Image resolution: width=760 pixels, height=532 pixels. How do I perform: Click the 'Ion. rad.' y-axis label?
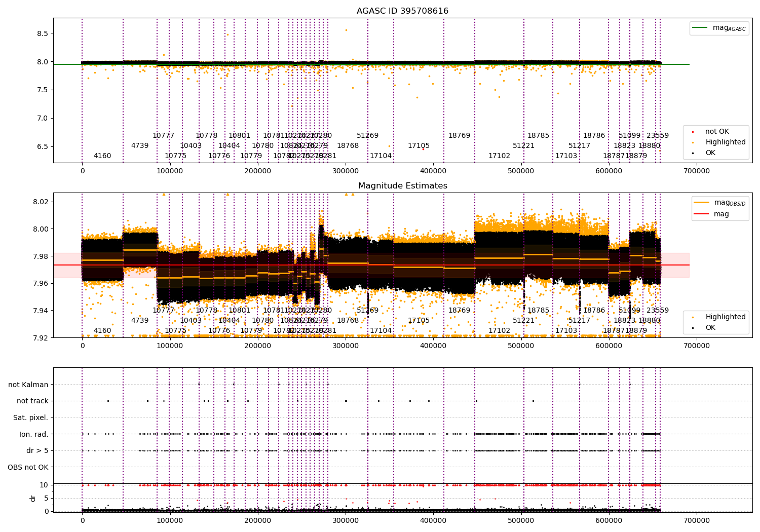[33, 434]
